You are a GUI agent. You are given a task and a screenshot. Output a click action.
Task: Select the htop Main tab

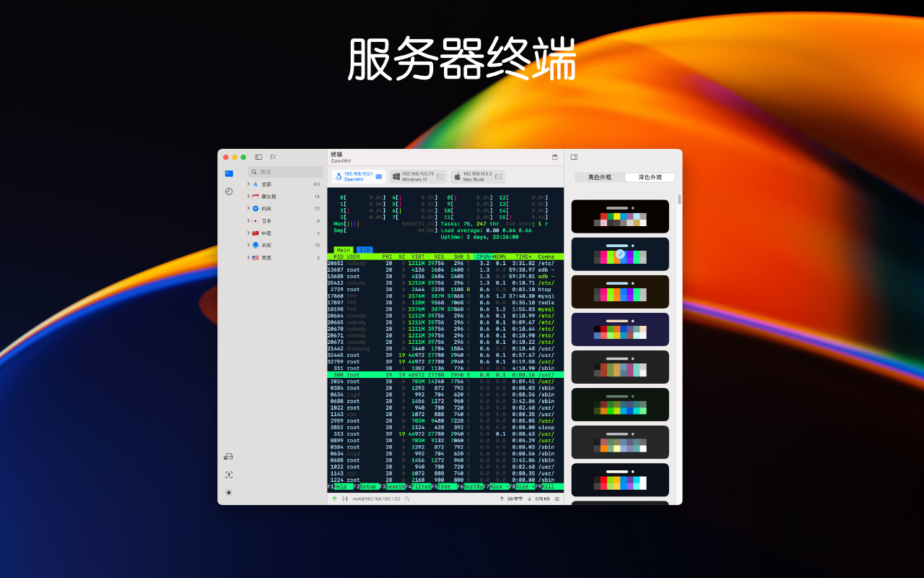[343, 250]
